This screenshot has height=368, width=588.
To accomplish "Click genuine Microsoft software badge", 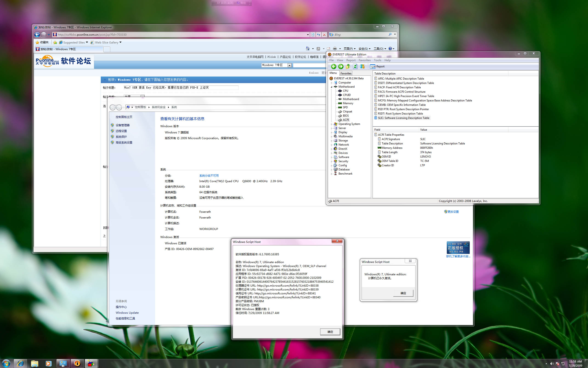I will (458, 247).
